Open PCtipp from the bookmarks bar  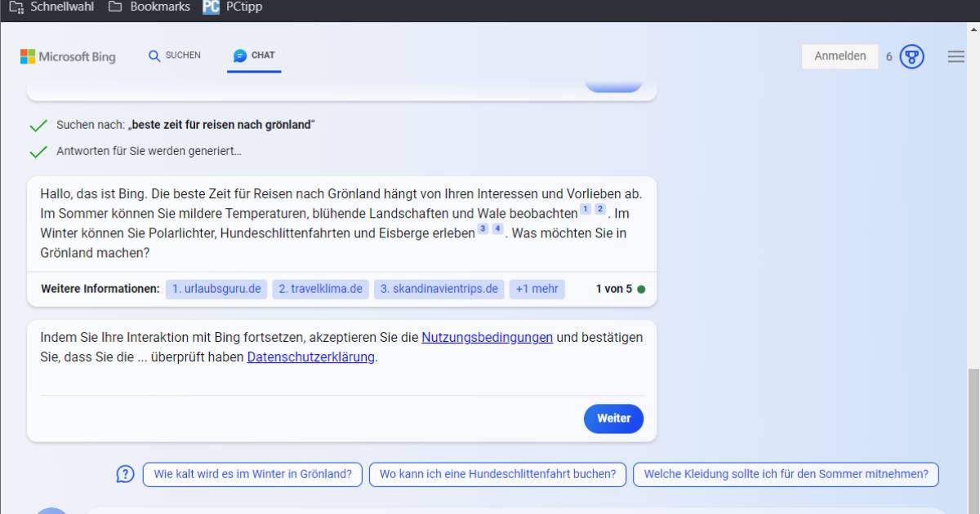(x=231, y=7)
